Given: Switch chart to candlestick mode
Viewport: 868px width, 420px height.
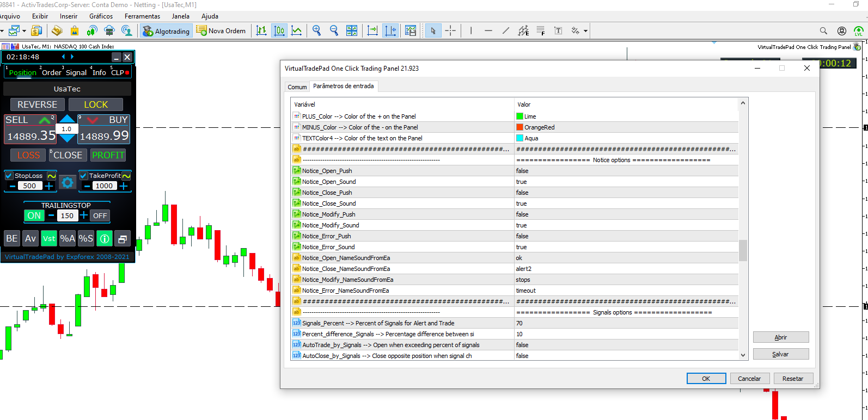Looking at the screenshot, I should click(279, 30).
